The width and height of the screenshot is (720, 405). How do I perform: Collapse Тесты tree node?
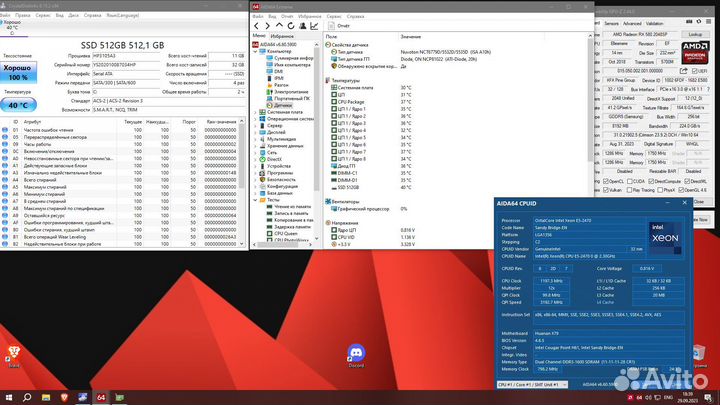(x=255, y=200)
